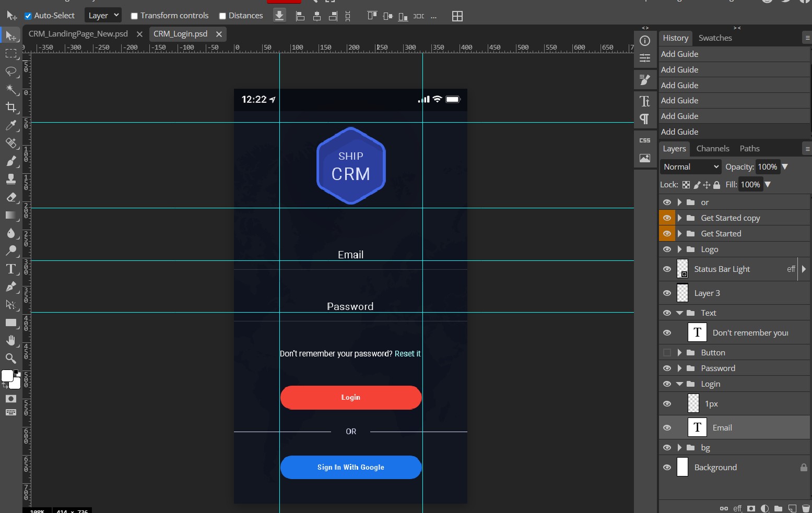Switch to the History tab
The image size is (812, 513).
click(675, 38)
